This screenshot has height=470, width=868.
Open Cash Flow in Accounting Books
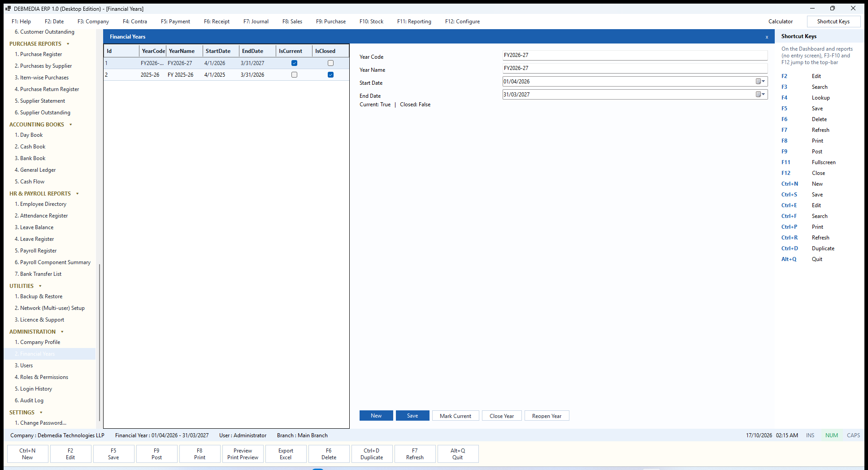pos(30,182)
